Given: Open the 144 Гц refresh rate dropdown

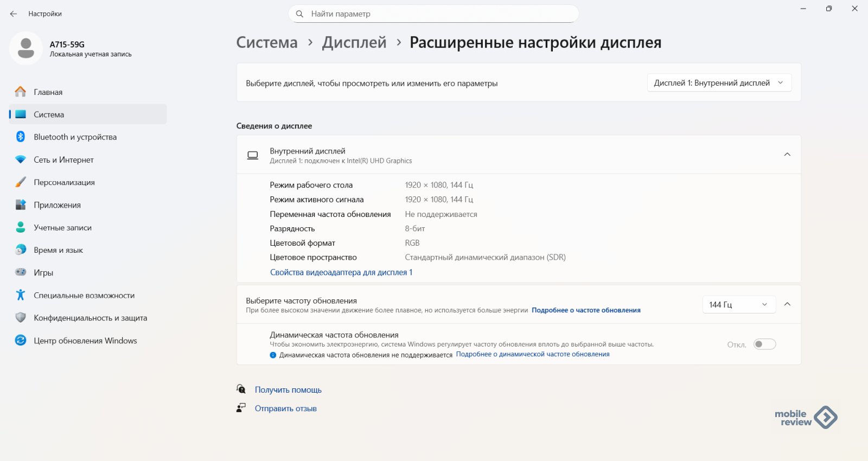Looking at the screenshot, I should [738, 305].
